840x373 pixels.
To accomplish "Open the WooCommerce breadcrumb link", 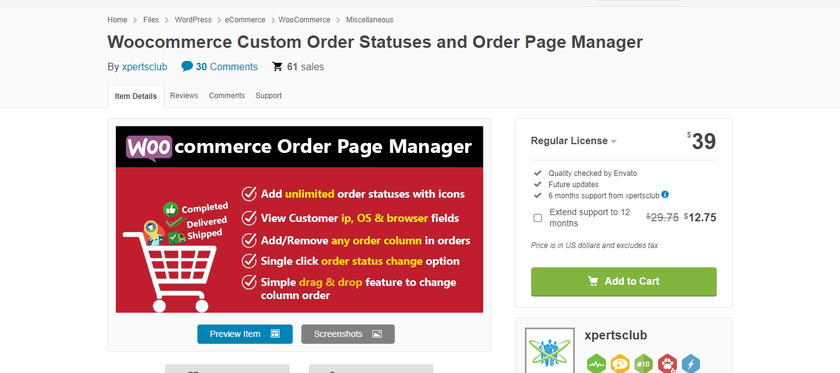I will click(304, 20).
